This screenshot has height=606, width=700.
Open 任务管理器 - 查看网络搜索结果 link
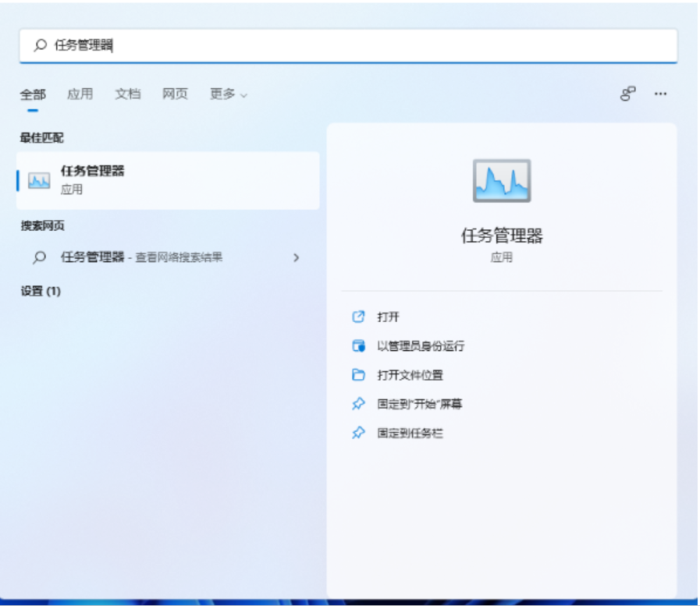tap(142, 257)
